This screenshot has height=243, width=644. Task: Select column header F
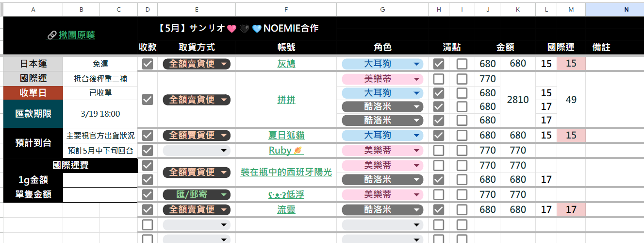pyautogui.click(x=286, y=9)
